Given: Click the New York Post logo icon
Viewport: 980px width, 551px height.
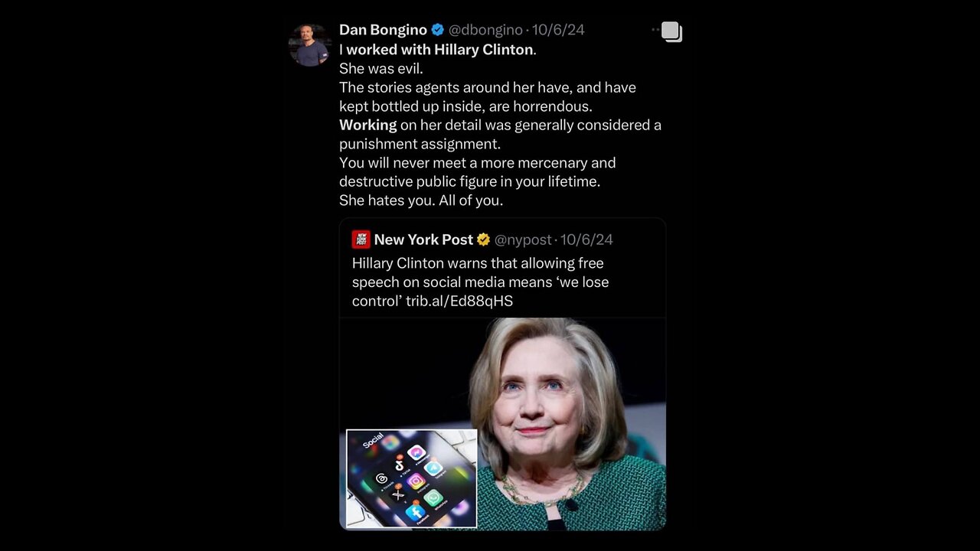Looking at the screenshot, I should tap(361, 240).
